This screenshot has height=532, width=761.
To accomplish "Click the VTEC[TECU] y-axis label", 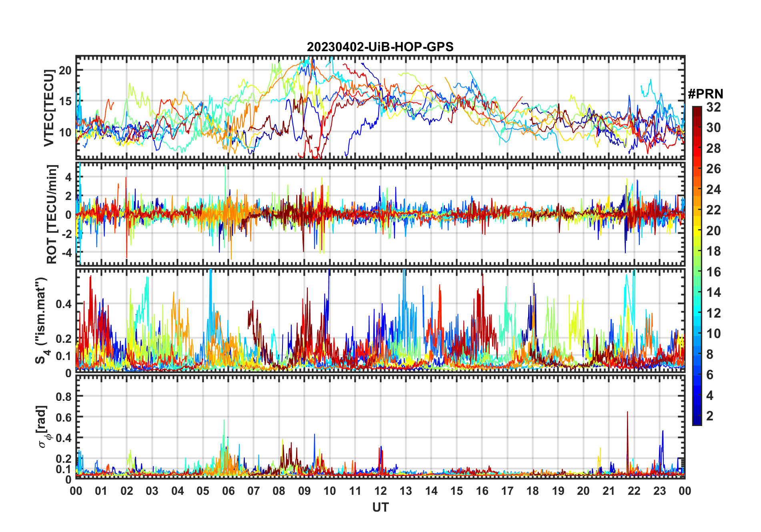I will [x=49, y=108].
